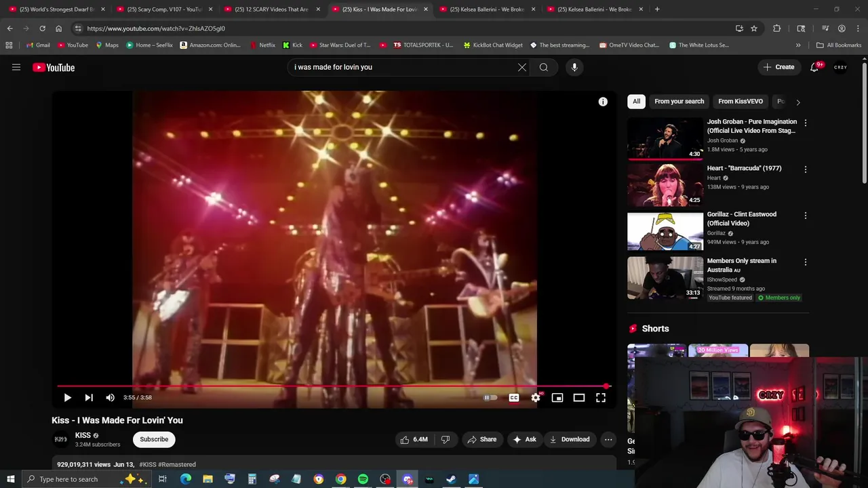The width and height of the screenshot is (868, 488).
Task: Mute the video volume
Action: tap(110, 398)
